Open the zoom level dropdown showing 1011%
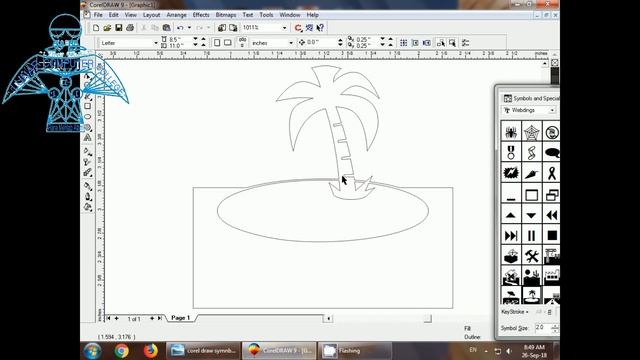 point(284,28)
